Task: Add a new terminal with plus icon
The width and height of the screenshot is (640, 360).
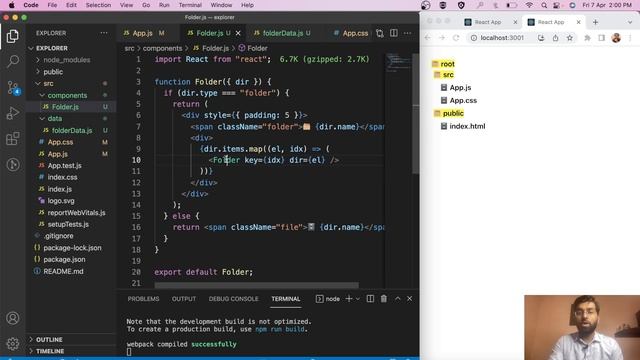Action: coord(349,299)
